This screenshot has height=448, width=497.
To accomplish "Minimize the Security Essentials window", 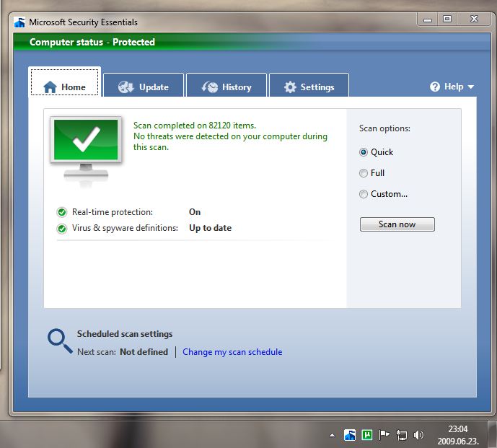I will pyautogui.click(x=428, y=19).
